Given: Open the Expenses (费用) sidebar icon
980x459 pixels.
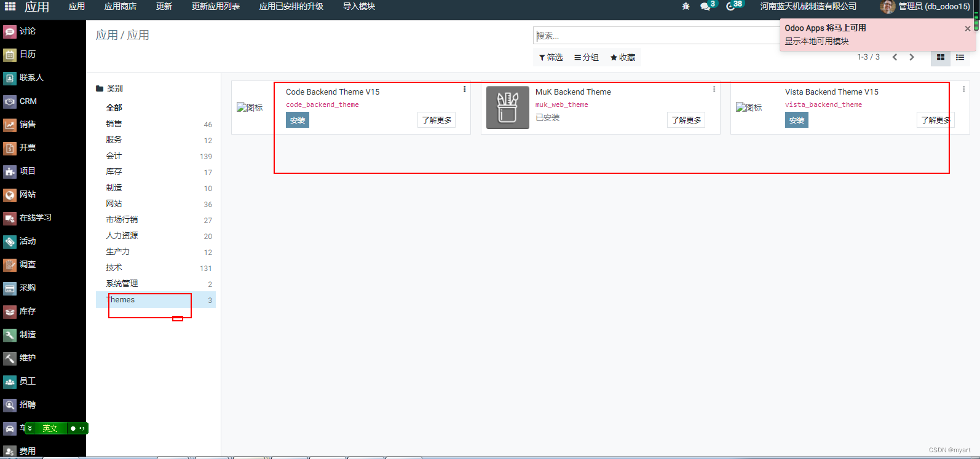Looking at the screenshot, I should click(10, 452).
